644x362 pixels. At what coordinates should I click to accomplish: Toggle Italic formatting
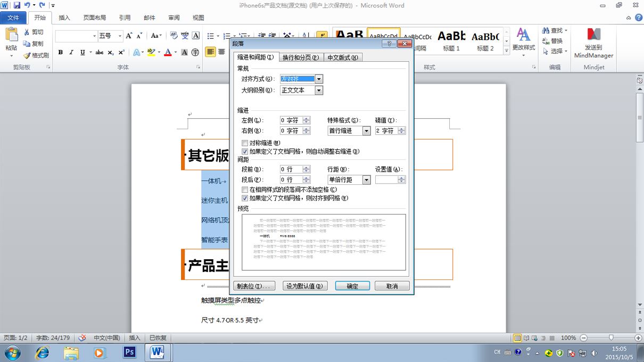pyautogui.click(x=71, y=52)
